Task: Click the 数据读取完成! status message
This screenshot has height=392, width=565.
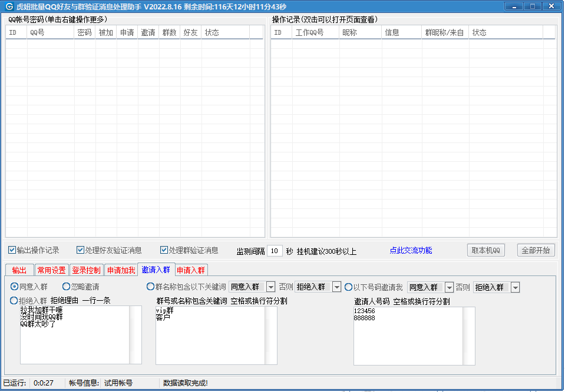Action: (x=185, y=383)
